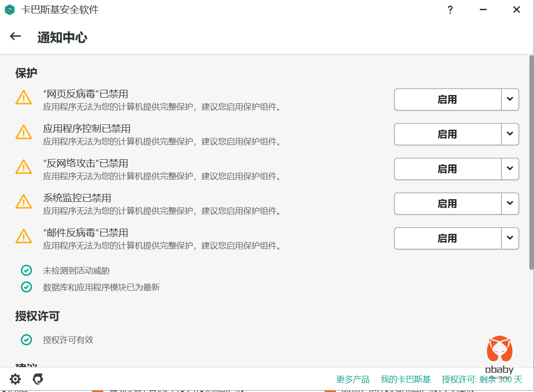The width and height of the screenshot is (534, 392).
Task: Click the vertical scrollbar of the notification list
Action: 531,162
